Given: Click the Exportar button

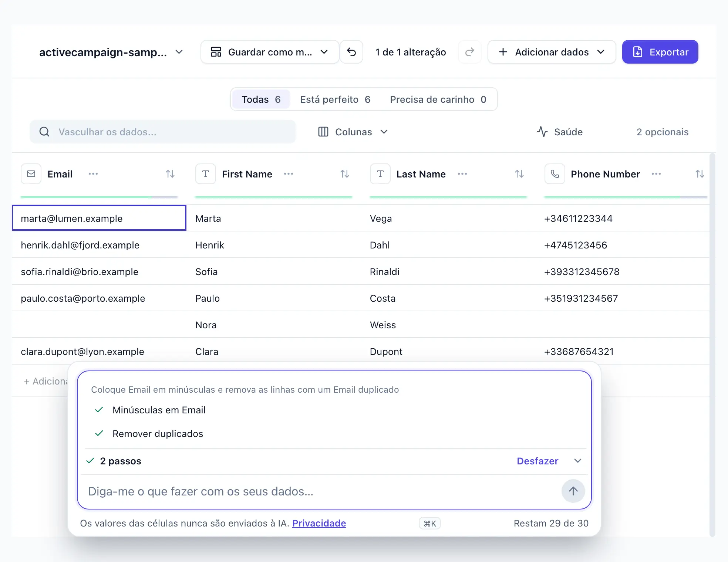Looking at the screenshot, I should (660, 52).
